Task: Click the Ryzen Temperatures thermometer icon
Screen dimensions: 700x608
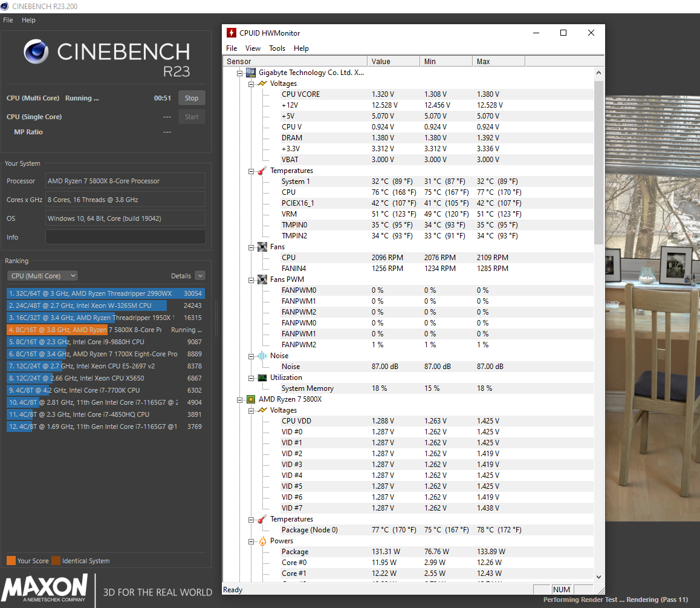Action: [262, 519]
